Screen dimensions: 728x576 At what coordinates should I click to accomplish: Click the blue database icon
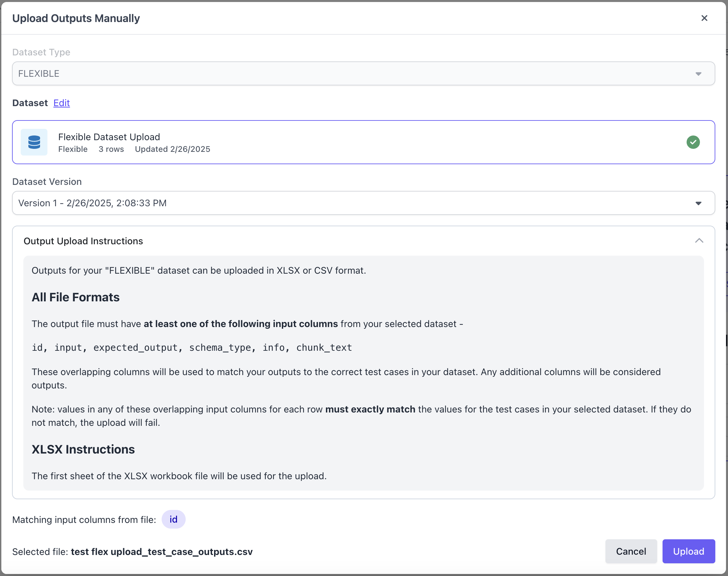tap(34, 142)
